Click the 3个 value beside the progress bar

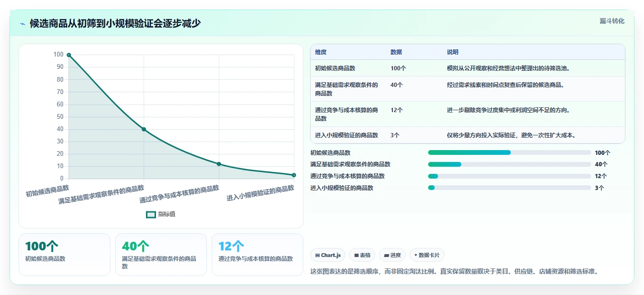point(599,188)
